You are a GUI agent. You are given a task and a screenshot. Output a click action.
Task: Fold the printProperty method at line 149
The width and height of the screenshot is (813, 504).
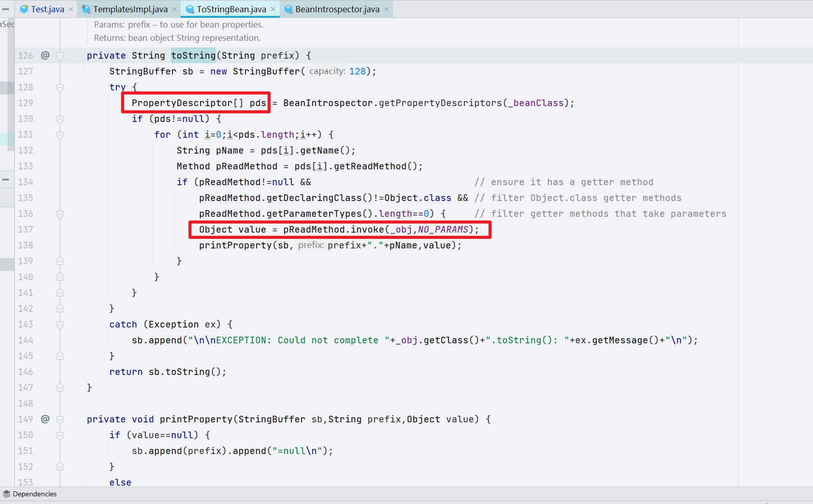(x=60, y=419)
